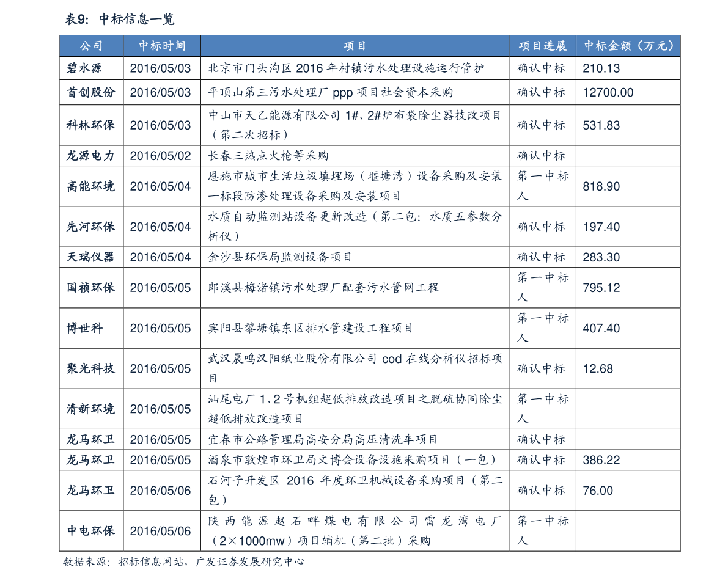
Task: Click company cell 聚光科技
Action: click(90, 368)
